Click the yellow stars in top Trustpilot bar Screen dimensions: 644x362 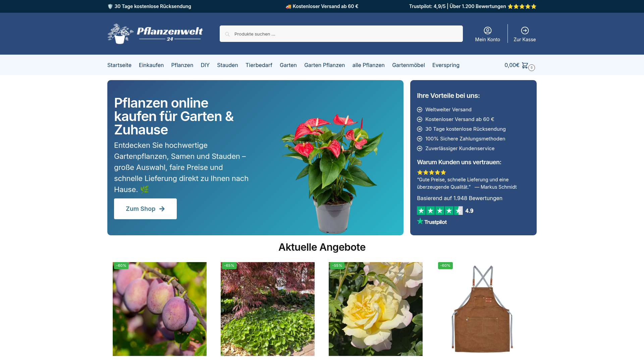pos(522,6)
